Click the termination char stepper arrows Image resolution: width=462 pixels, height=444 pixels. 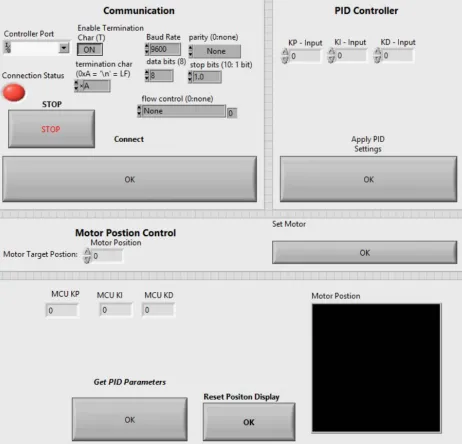tap(76, 86)
